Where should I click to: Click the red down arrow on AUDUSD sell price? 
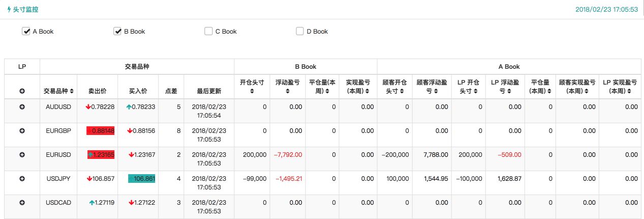click(88, 107)
